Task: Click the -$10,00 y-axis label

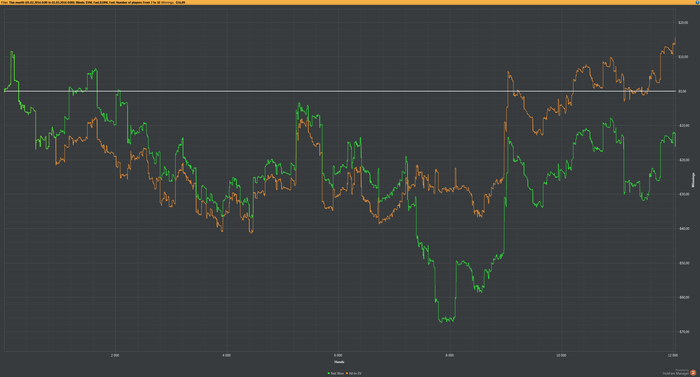Action: coord(683,126)
